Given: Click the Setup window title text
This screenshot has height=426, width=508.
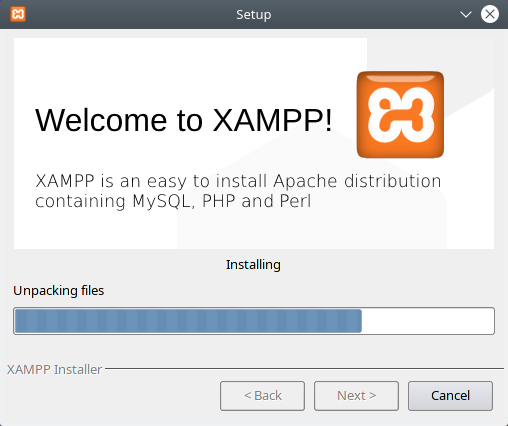Looking at the screenshot, I should tap(254, 15).
